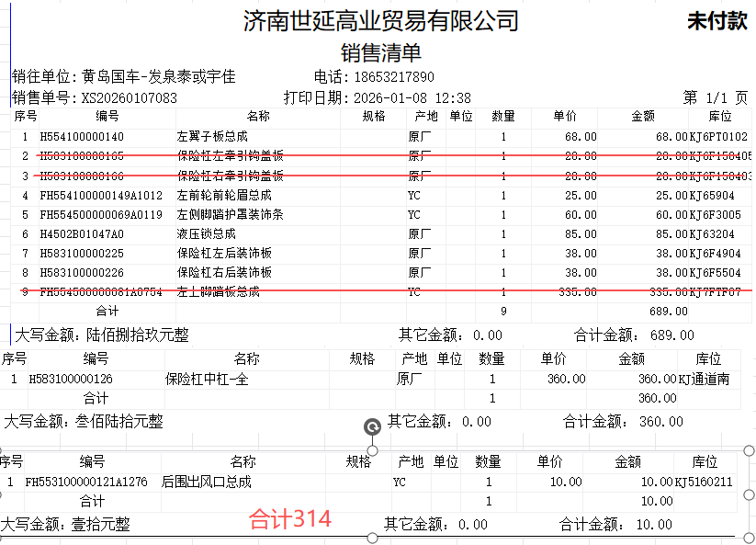Click the bottom-center resize handle
Image resolution: width=756 pixels, height=545 pixels.
point(373,538)
